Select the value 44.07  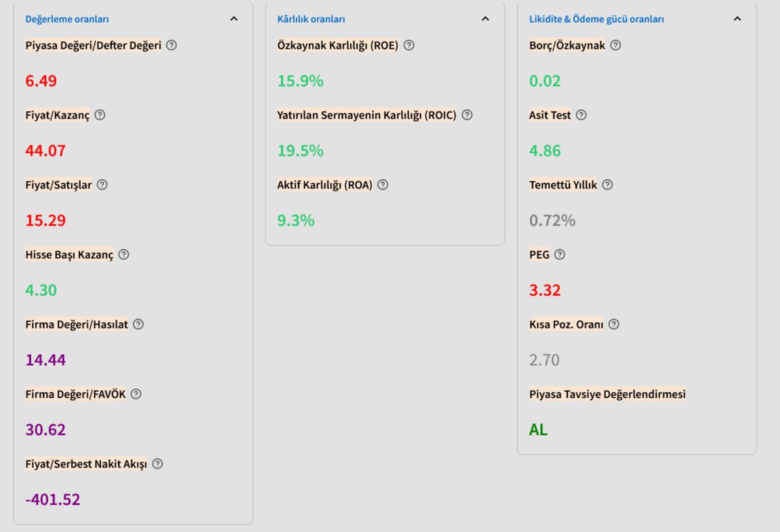coord(45,151)
